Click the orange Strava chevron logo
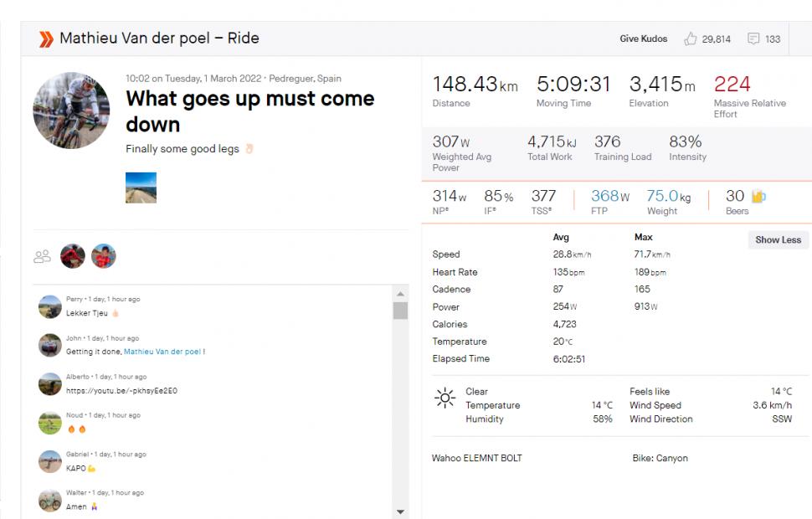The height and width of the screenshot is (519, 812). [46, 39]
